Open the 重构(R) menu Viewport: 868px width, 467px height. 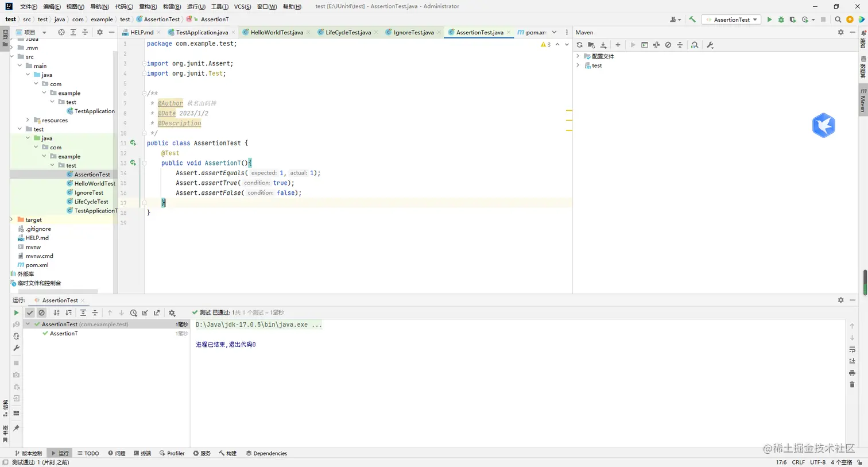pos(148,6)
